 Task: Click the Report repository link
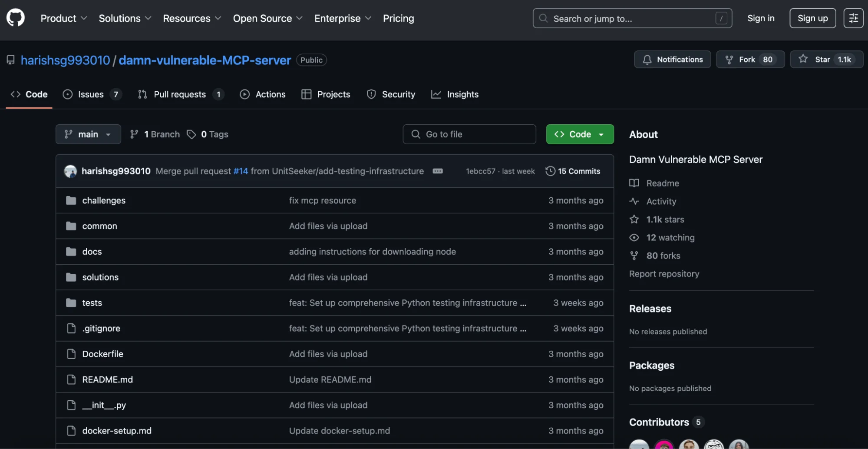pyautogui.click(x=664, y=274)
